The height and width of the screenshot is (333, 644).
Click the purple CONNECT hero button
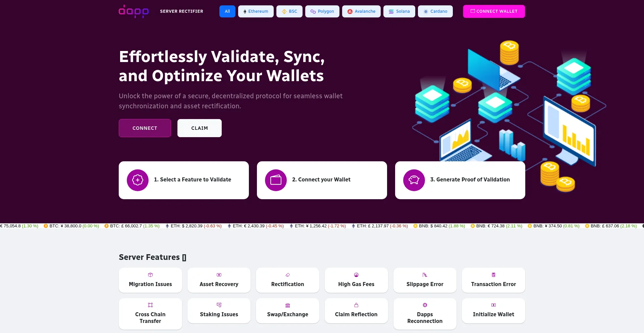point(145,128)
